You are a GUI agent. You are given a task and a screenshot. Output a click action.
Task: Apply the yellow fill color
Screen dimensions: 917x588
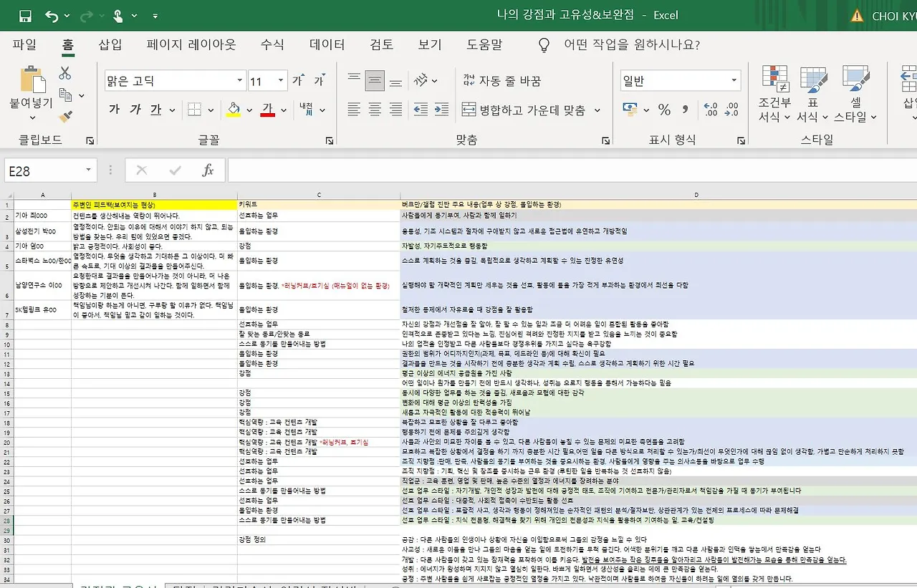click(x=234, y=110)
